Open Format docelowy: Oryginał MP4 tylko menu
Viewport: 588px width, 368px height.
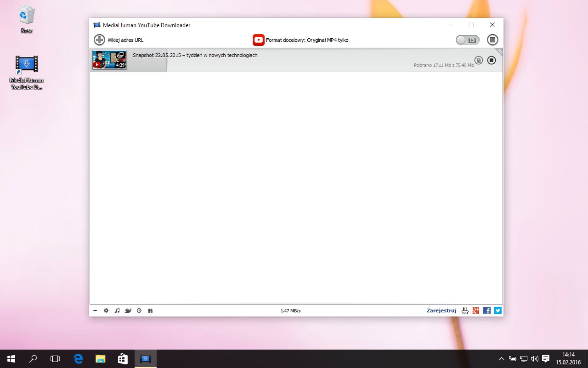point(307,40)
